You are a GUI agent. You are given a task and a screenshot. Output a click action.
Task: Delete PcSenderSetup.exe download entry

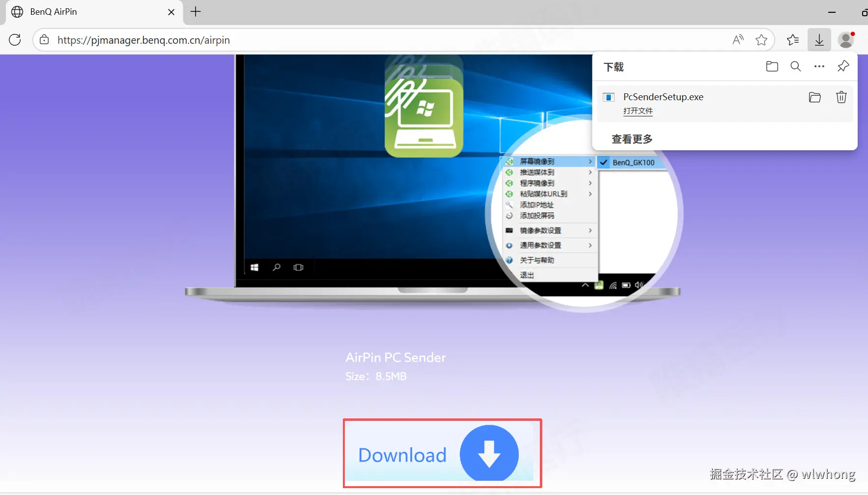(x=841, y=97)
